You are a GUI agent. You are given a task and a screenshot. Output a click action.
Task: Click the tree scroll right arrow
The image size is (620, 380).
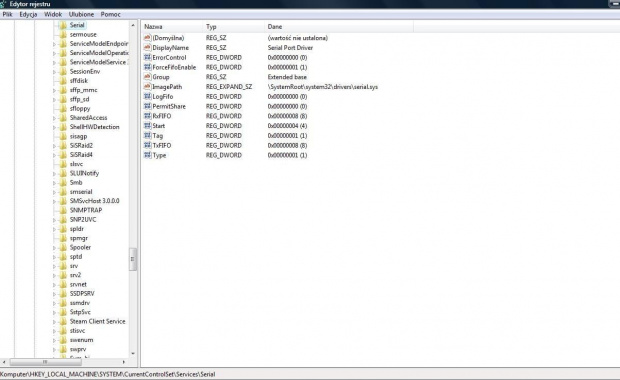coord(124,362)
